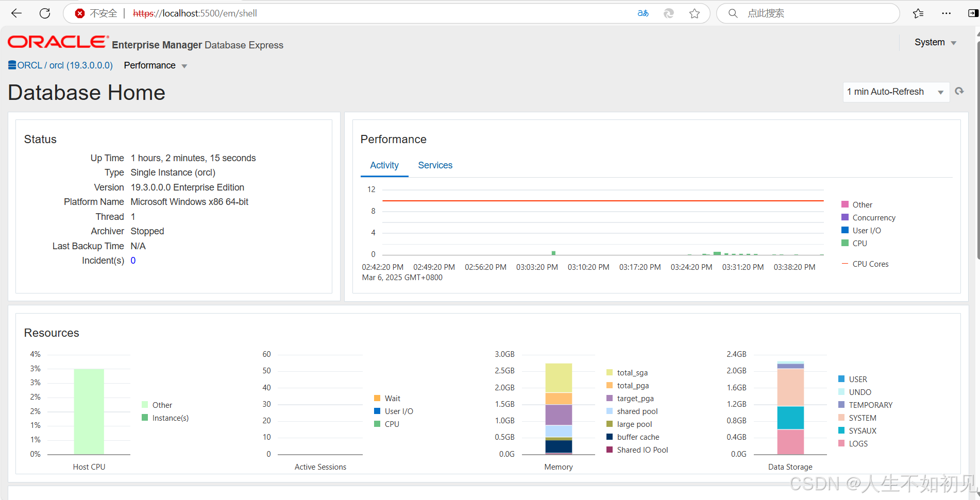Open the System dropdown menu
980x500 pixels.
point(935,42)
